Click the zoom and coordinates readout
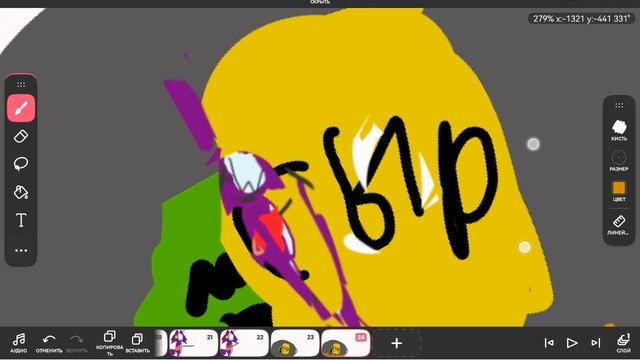Screen dimensions: 640x360 pyautogui.click(x=581, y=18)
